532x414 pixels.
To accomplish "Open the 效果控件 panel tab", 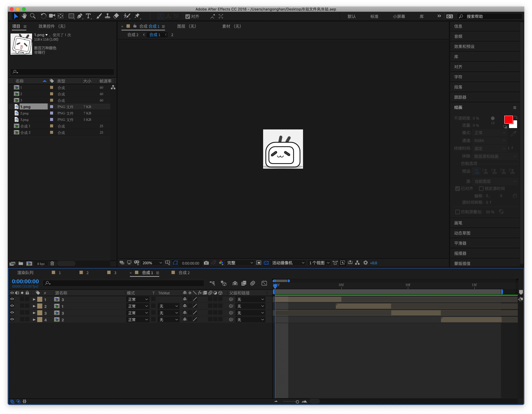I will tap(52, 26).
